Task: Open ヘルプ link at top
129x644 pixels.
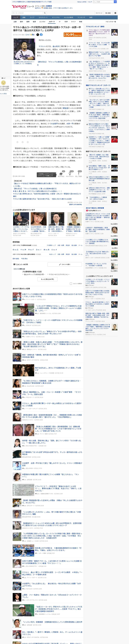Action: 90,2
